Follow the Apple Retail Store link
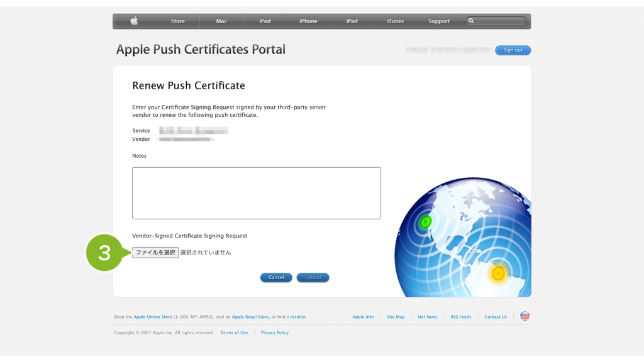644x362 pixels. click(x=250, y=317)
